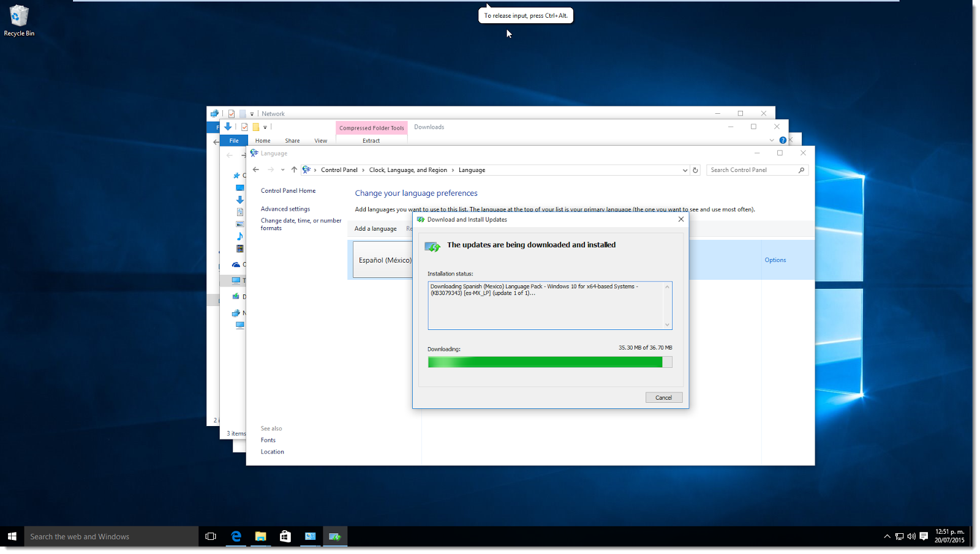Open the Recycle Bin desktop icon
Image resolution: width=980 pixels, height=554 pixels.
pos(19,21)
